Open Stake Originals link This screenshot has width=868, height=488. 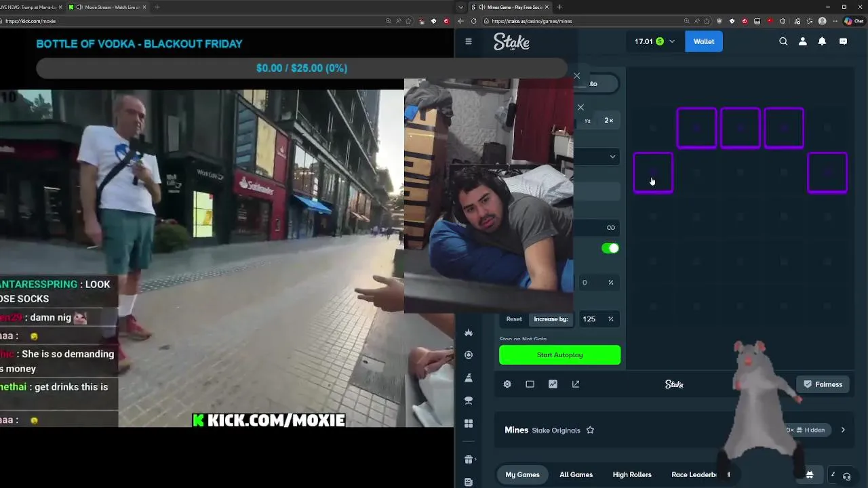click(556, 430)
